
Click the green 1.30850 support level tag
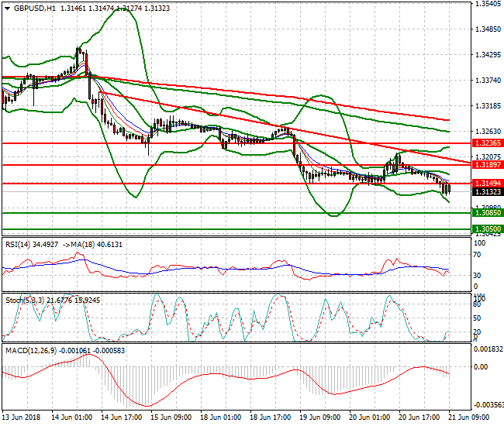[x=488, y=212]
